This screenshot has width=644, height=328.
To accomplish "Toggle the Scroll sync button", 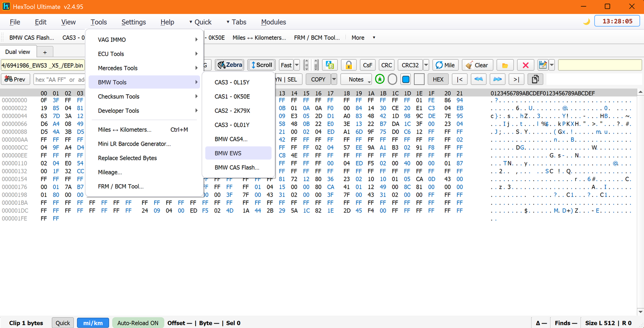I will (262, 65).
